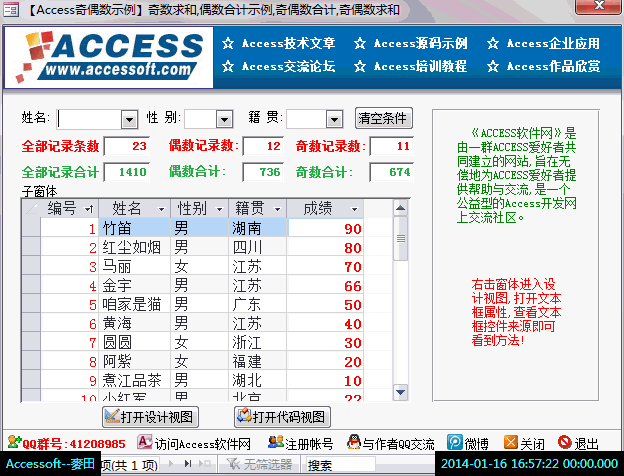Click the 籍贯 cell 浙江

[x=257, y=342]
